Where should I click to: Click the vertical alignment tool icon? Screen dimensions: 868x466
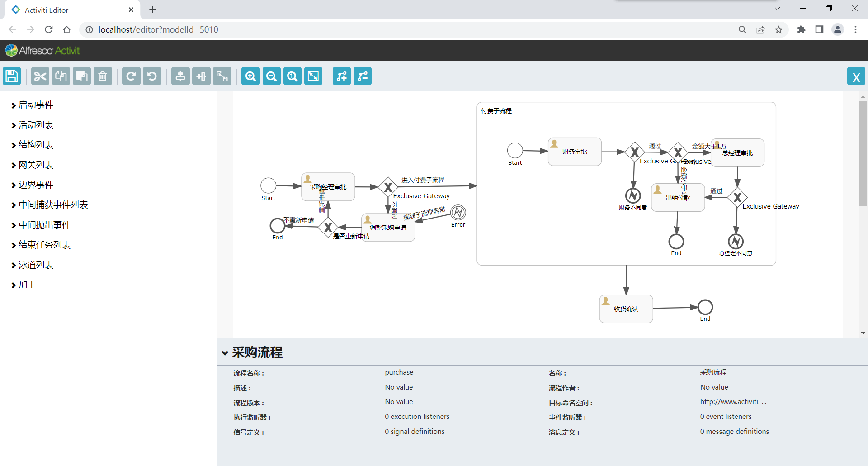pos(180,76)
